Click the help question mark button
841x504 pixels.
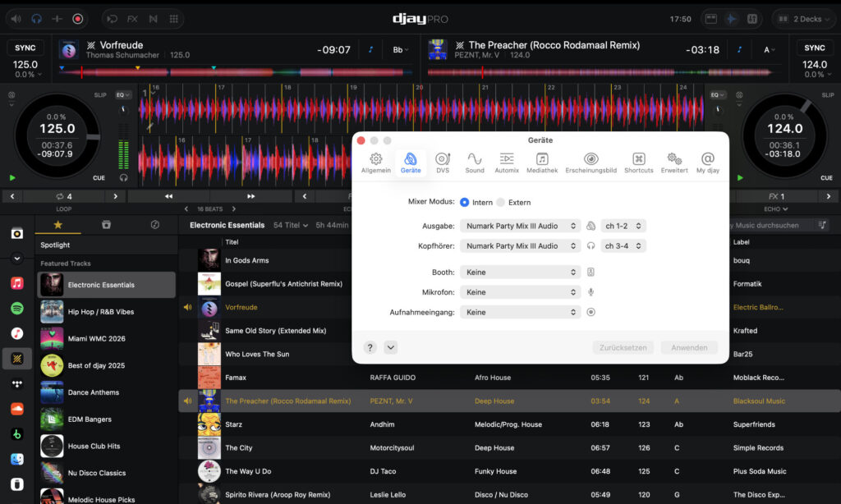coord(370,347)
